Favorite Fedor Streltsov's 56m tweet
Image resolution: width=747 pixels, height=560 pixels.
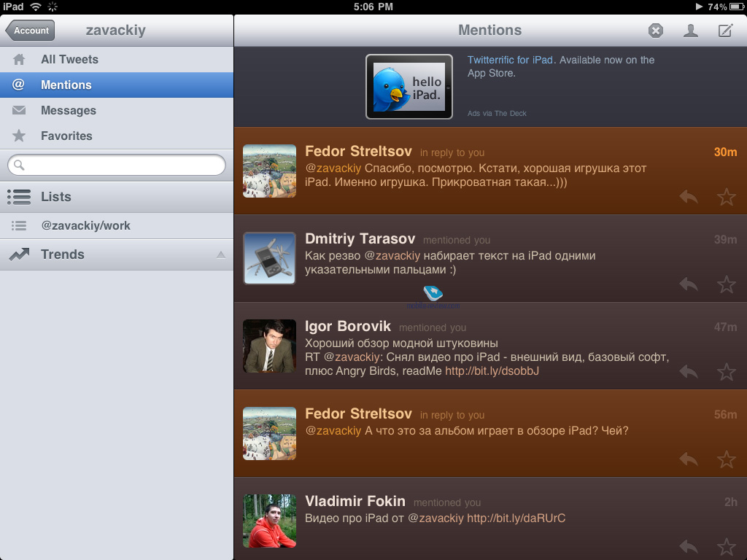pyautogui.click(x=727, y=459)
